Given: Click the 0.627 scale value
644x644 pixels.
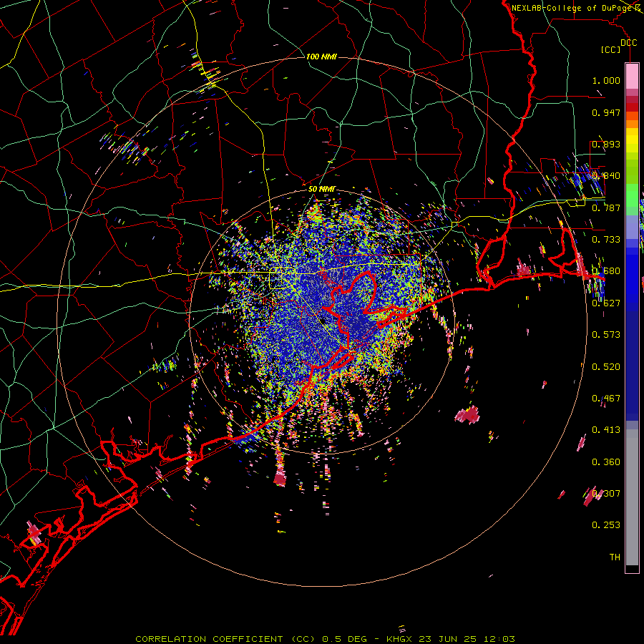Looking at the screenshot, I should click(x=606, y=303).
